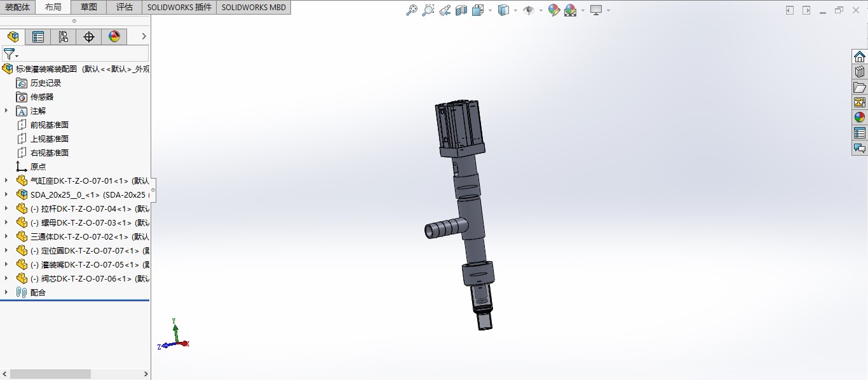The width and height of the screenshot is (868, 380).
Task: Open the DimXpertManager crosshair tab
Action: (89, 37)
